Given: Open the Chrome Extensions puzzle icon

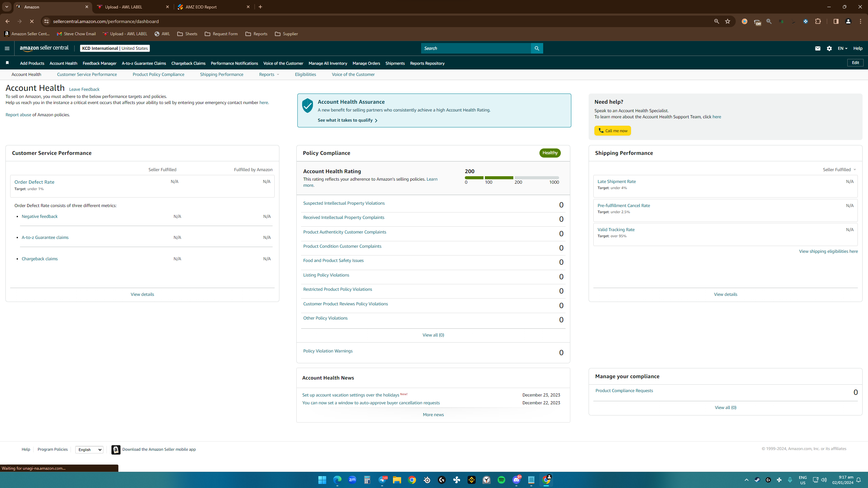Looking at the screenshot, I should 818,21.
